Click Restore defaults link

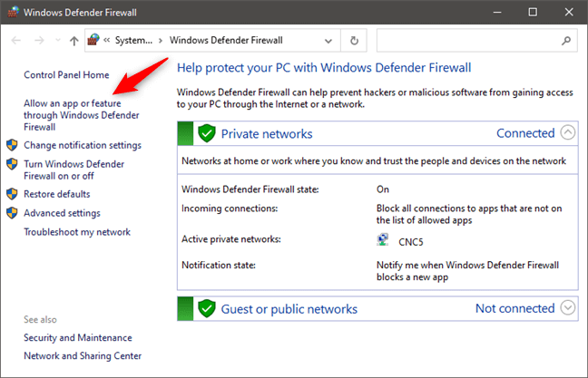point(57,194)
